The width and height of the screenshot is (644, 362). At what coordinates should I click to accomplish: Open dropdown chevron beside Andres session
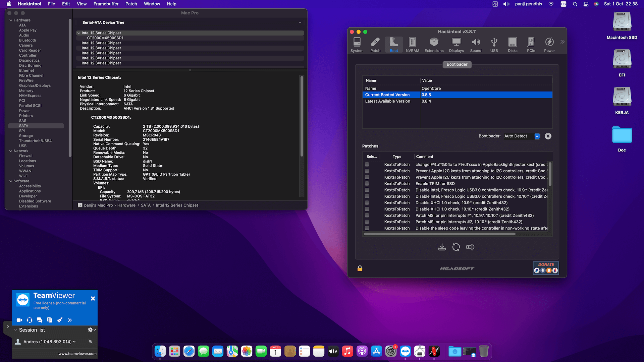click(74, 342)
